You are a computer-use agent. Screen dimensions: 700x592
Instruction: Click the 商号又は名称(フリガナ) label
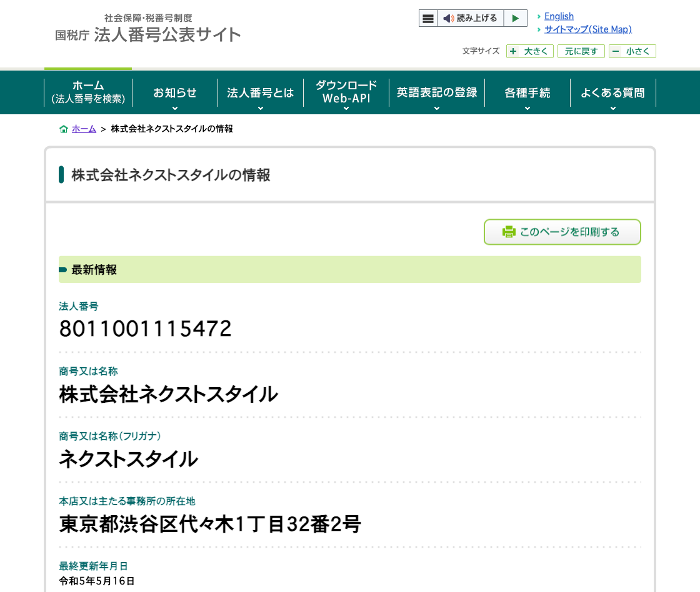[x=110, y=436]
